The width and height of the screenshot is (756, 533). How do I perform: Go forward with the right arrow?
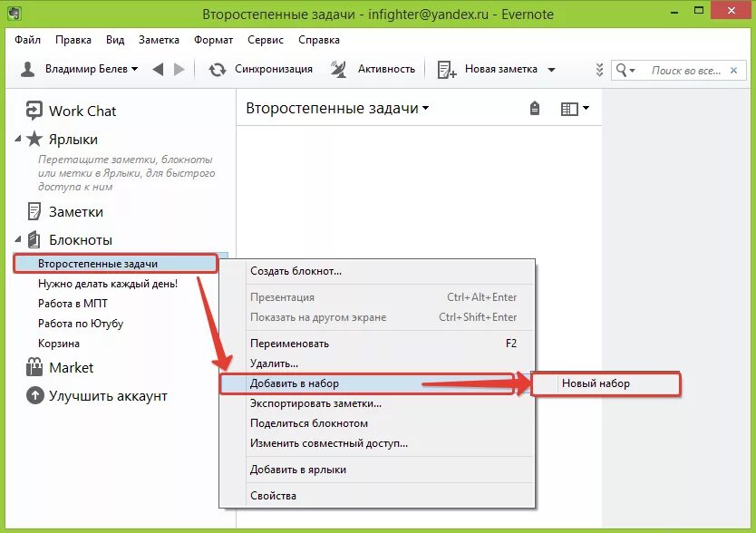[x=179, y=70]
